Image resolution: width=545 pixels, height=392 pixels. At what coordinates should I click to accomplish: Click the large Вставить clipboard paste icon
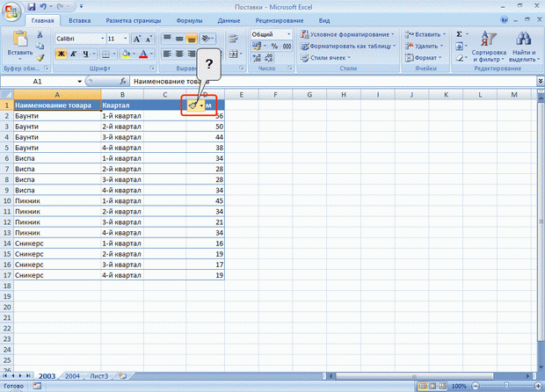pyautogui.click(x=20, y=39)
